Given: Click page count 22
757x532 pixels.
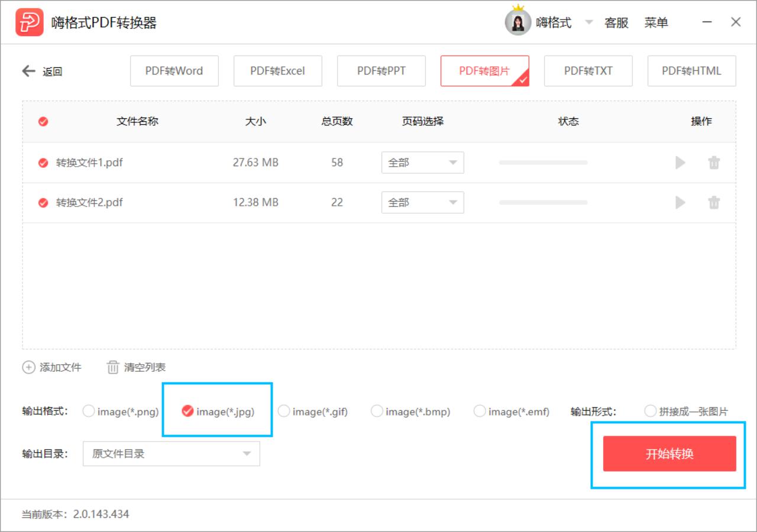Looking at the screenshot, I should 337,203.
